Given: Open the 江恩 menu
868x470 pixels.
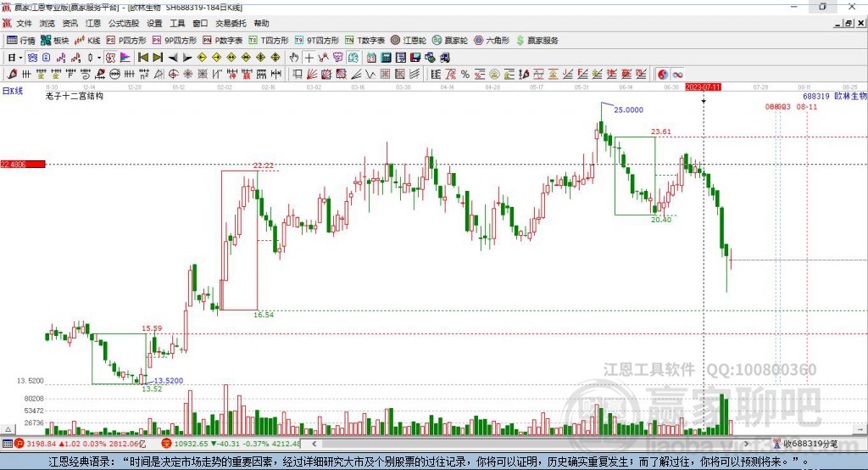Looking at the screenshot, I should point(93,23).
